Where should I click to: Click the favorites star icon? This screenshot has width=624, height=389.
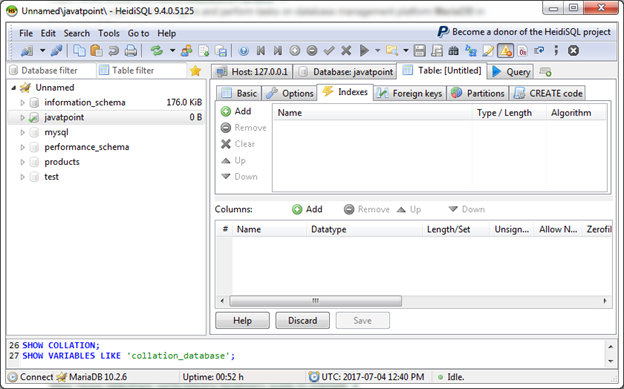coord(195,70)
